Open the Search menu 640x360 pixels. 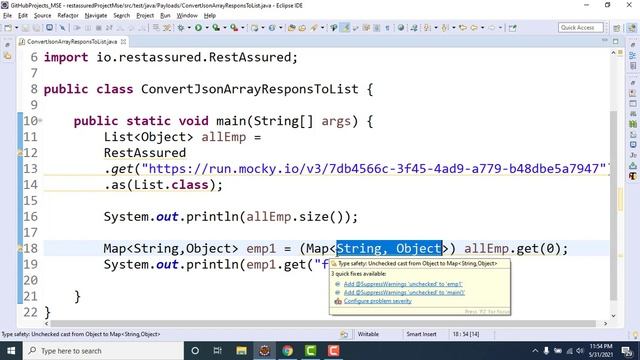click(122, 16)
